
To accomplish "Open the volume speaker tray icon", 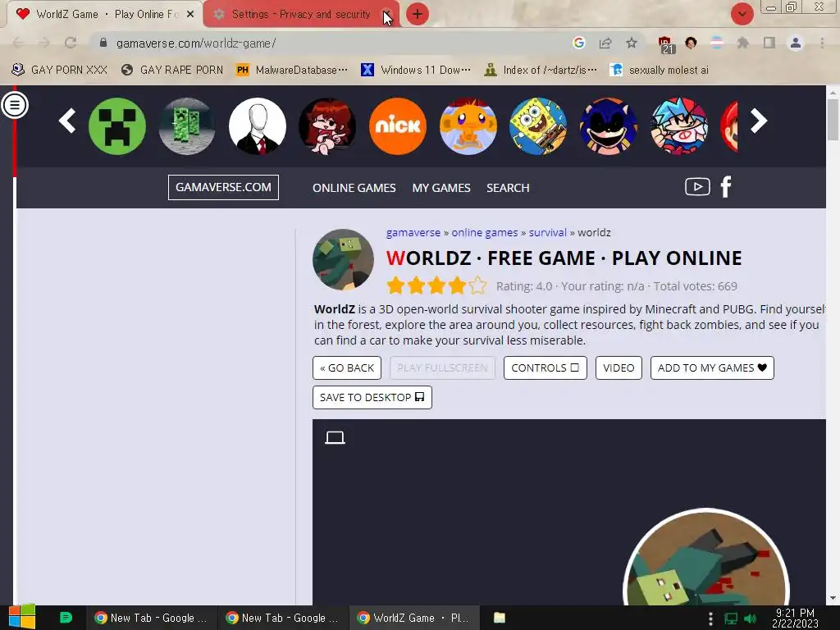I will coord(751,619).
